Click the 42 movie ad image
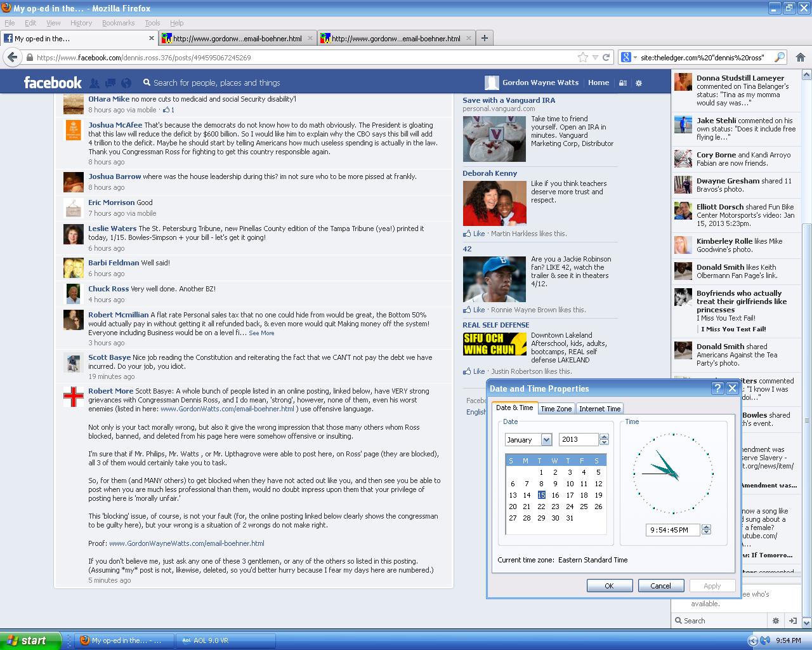The image size is (812, 650). pyautogui.click(x=494, y=279)
